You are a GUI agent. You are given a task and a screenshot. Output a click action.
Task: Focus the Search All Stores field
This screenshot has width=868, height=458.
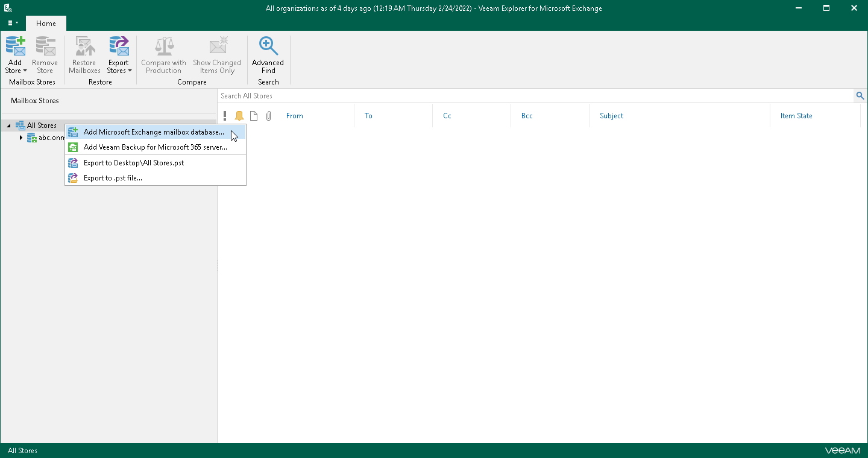point(536,96)
